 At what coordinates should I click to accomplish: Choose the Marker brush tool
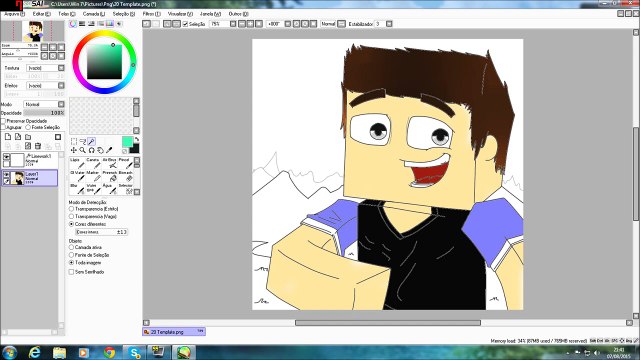pos(93,176)
